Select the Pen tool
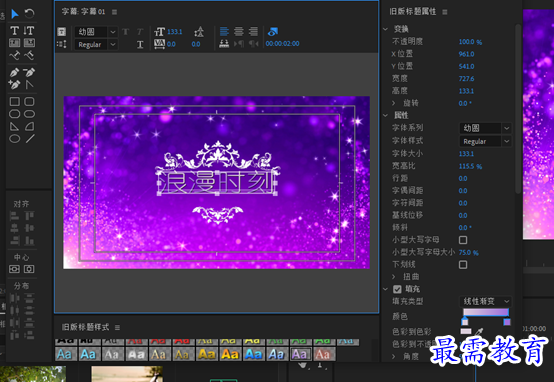Image resolution: width=554 pixels, height=382 pixels. (14, 72)
